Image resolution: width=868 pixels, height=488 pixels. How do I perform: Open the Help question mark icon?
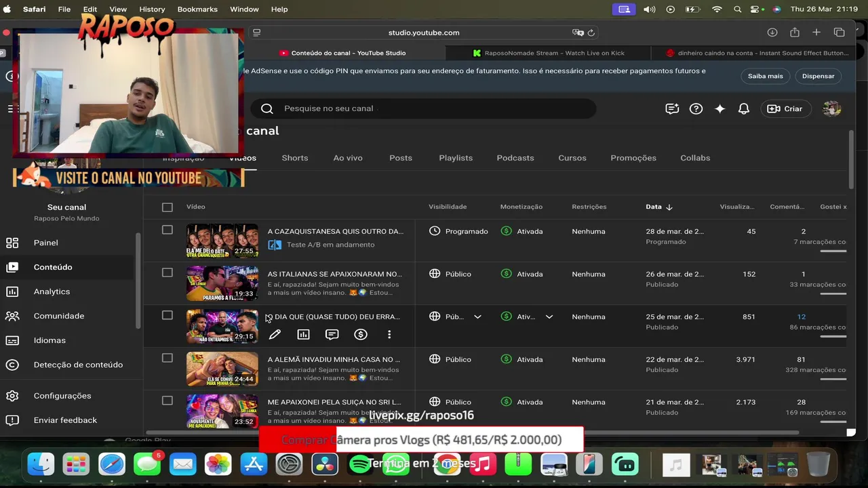[696, 108]
